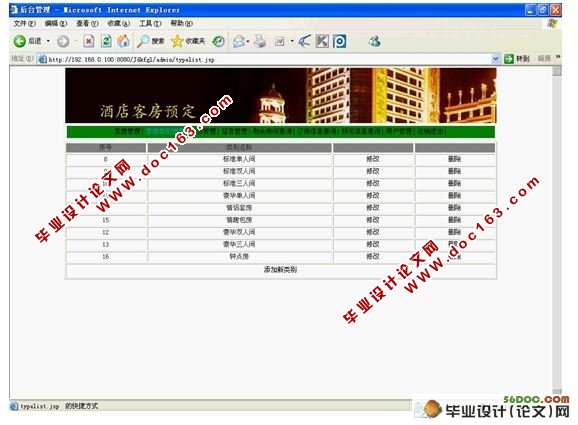The width and height of the screenshot is (578, 425).
Task: Click the vertical scrollbar down arrow
Action: (557, 391)
